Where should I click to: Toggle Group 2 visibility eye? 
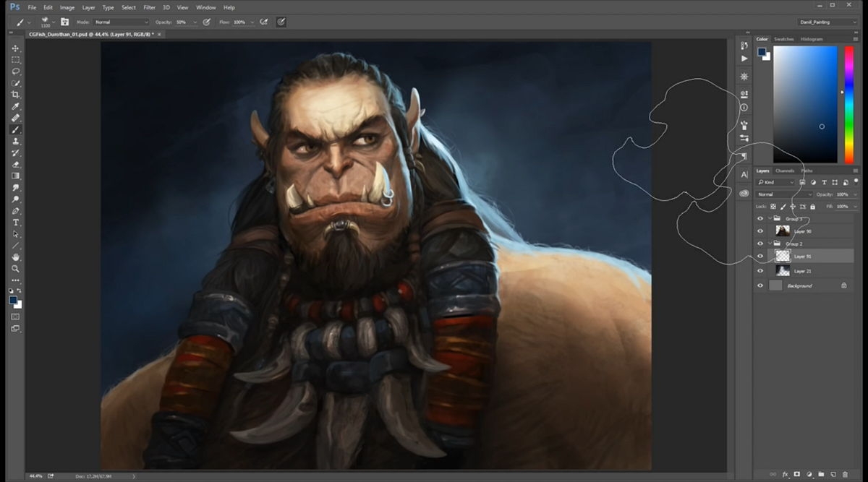pyautogui.click(x=759, y=244)
